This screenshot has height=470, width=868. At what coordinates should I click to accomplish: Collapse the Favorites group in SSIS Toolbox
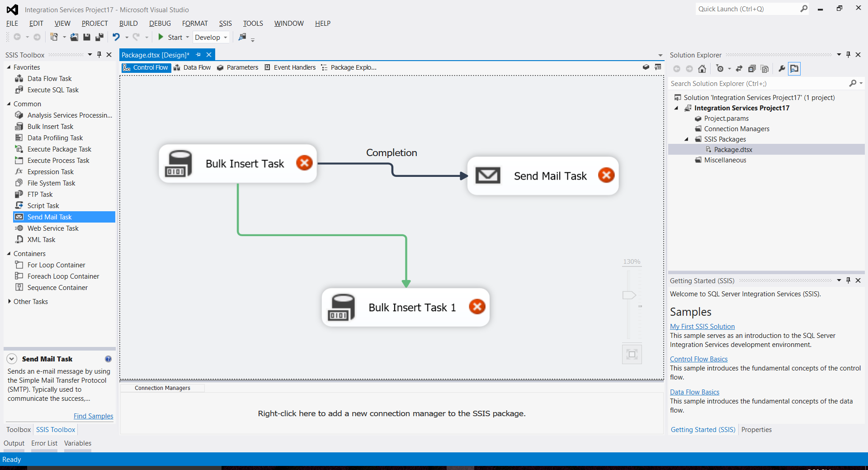pos(9,67)
